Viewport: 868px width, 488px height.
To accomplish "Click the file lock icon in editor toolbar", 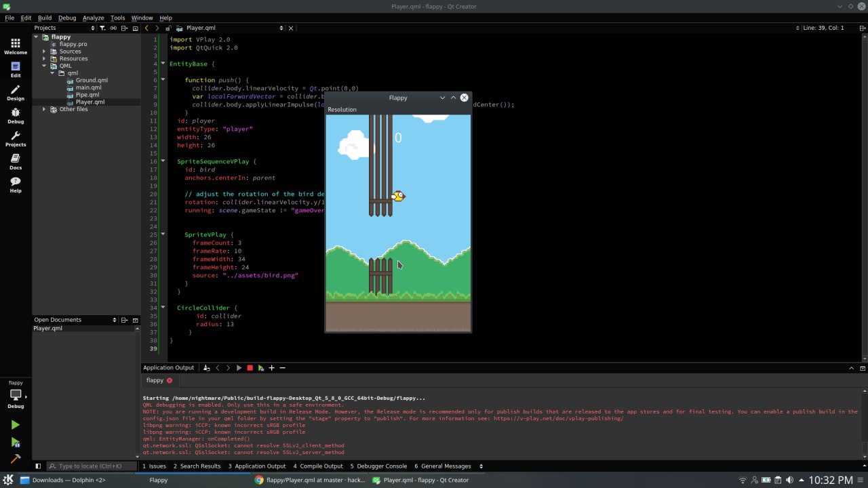I will click(x=168, y=28).
